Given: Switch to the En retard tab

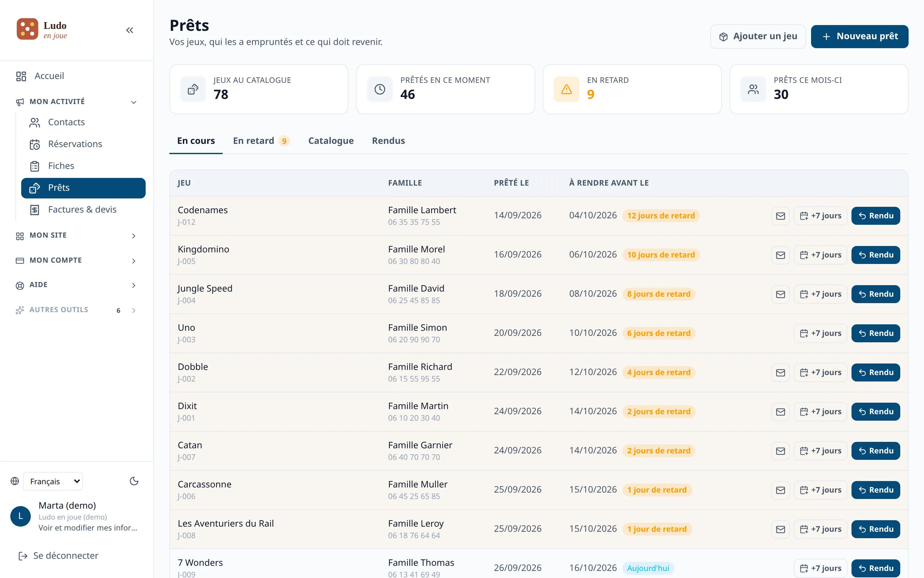Looking at the screenshot, I should [261, 141].
